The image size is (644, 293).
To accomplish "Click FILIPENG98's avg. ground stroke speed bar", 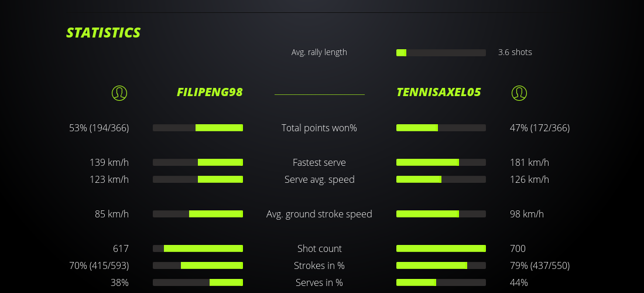I will coord(198,214).
